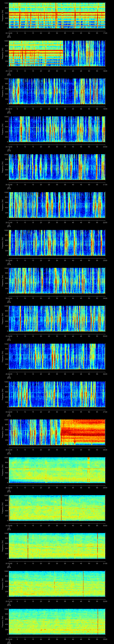Click the '20:23:00' start time label
114x644 pixels.
tap(9, 298)
